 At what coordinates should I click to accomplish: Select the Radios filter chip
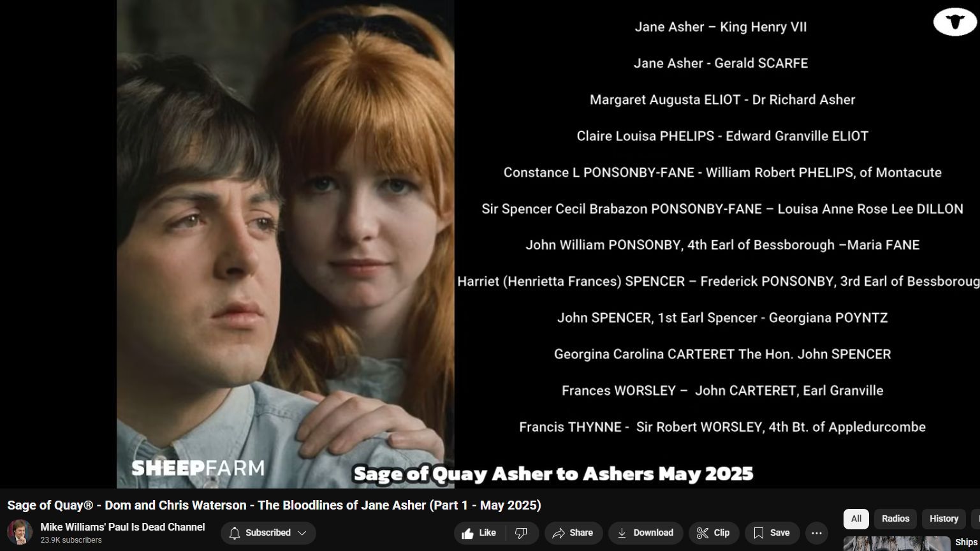895,519
